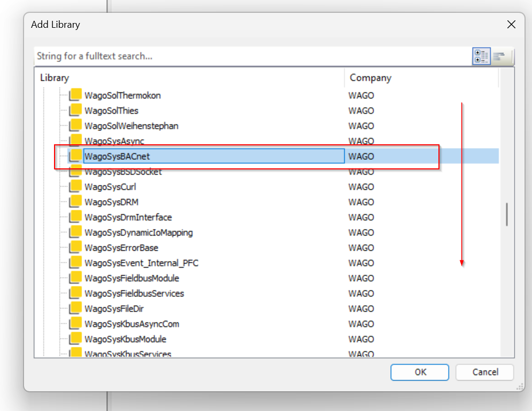The height and width of the screenshot is (411, 532).
Task: Select the WagoSysFieldbusServices library
Action: (134, 293)
